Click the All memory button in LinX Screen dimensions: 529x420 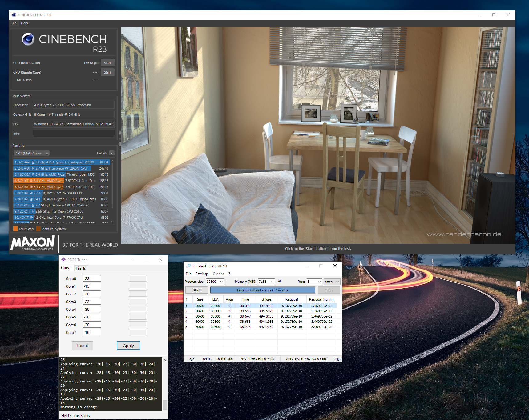280,281
